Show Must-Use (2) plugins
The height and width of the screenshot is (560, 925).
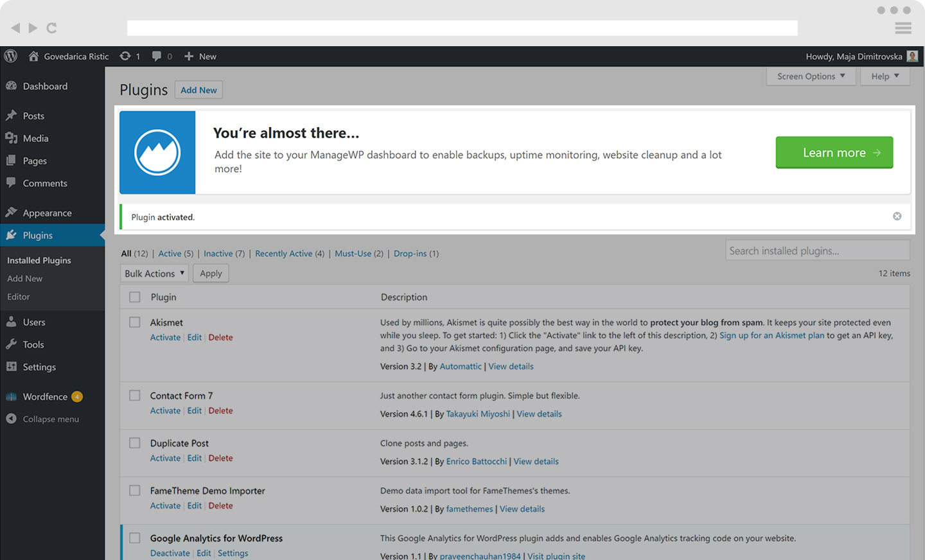[x=358, y=253]
